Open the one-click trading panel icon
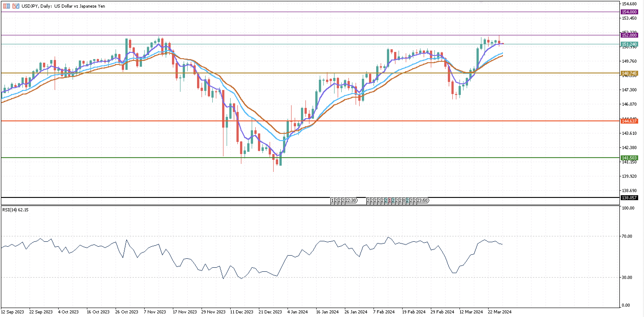644x317 pixels. 16,6
